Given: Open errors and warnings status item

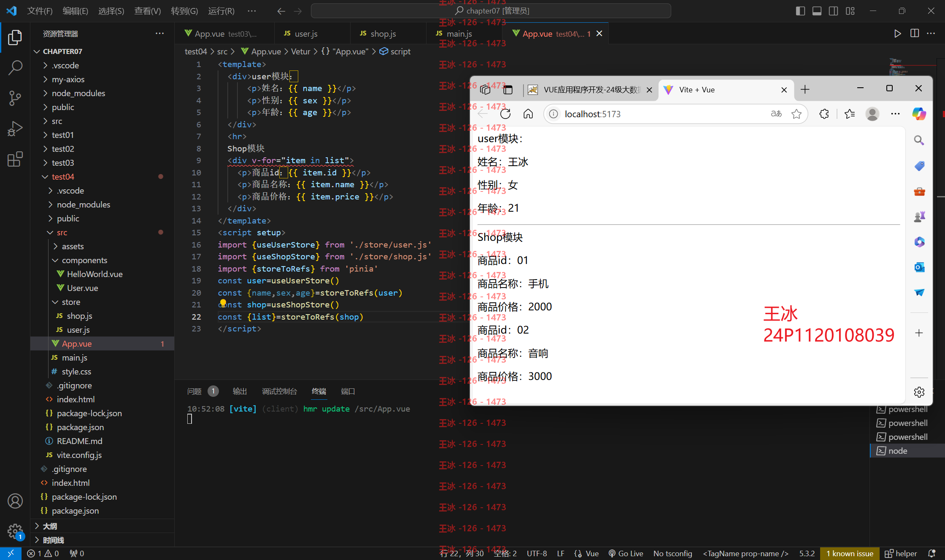Looking at the screenshot, I should (43, 554).
